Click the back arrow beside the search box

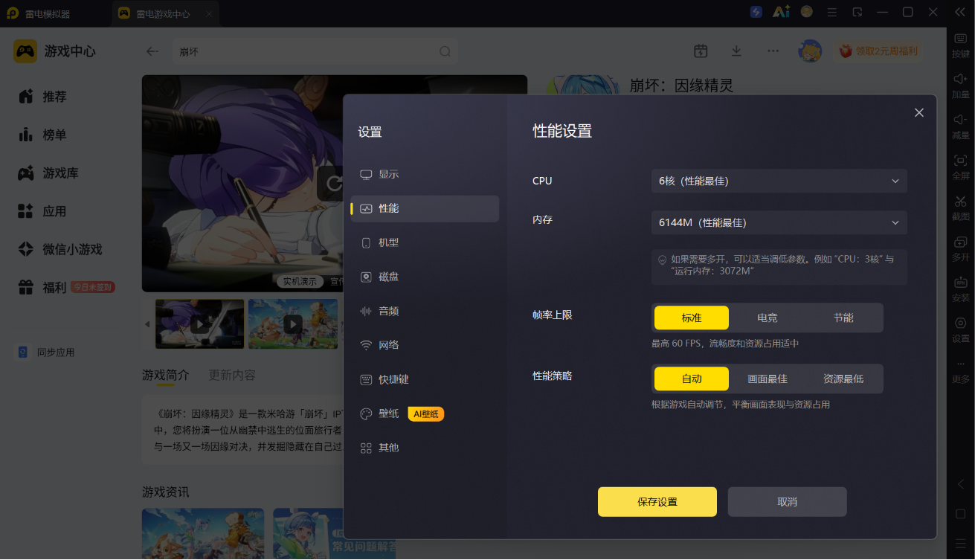tap(152, 51)
